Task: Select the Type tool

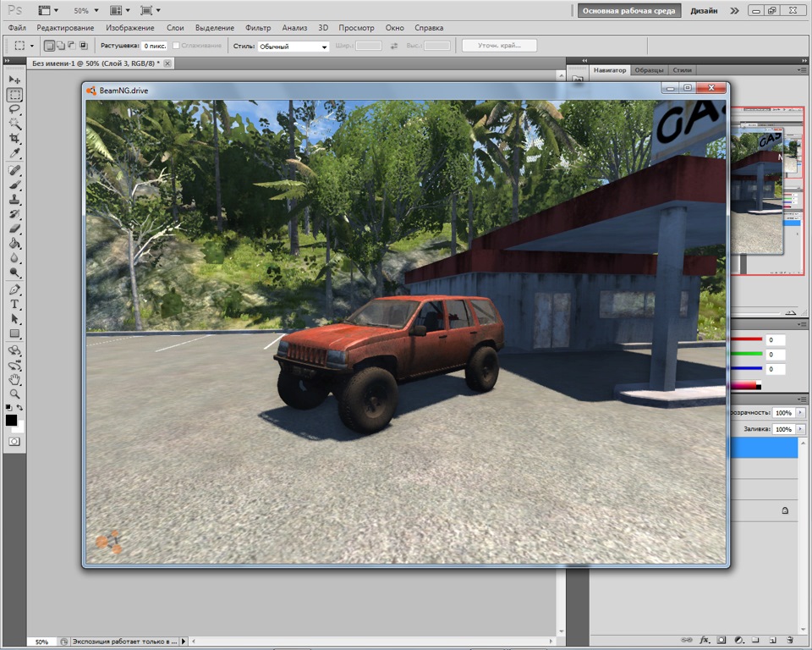Action: (14, 305)
